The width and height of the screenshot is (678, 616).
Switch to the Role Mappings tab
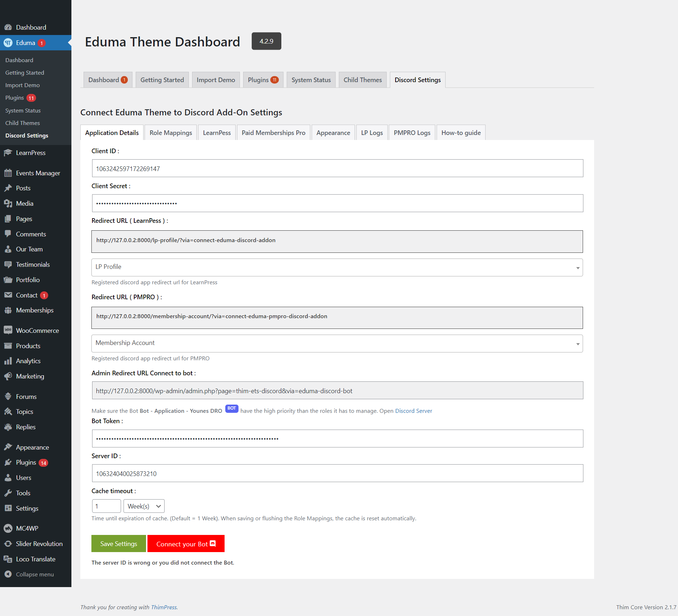170,132
